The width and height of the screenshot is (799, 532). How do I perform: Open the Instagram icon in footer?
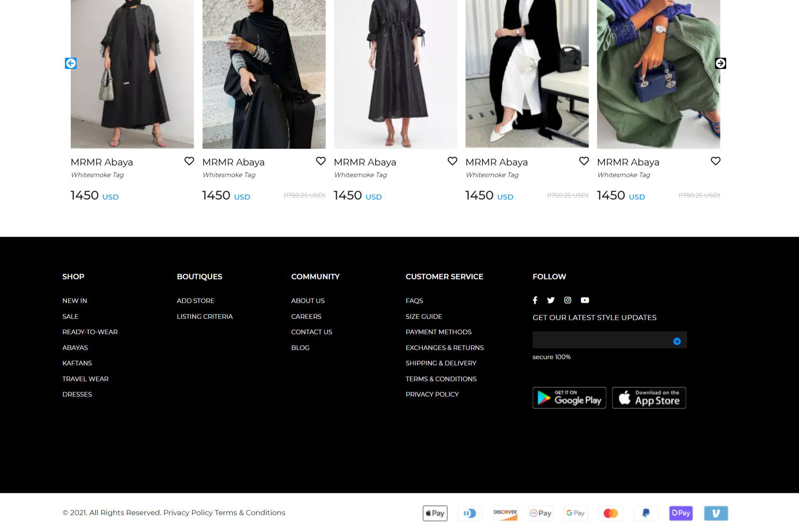click(568, 300)
